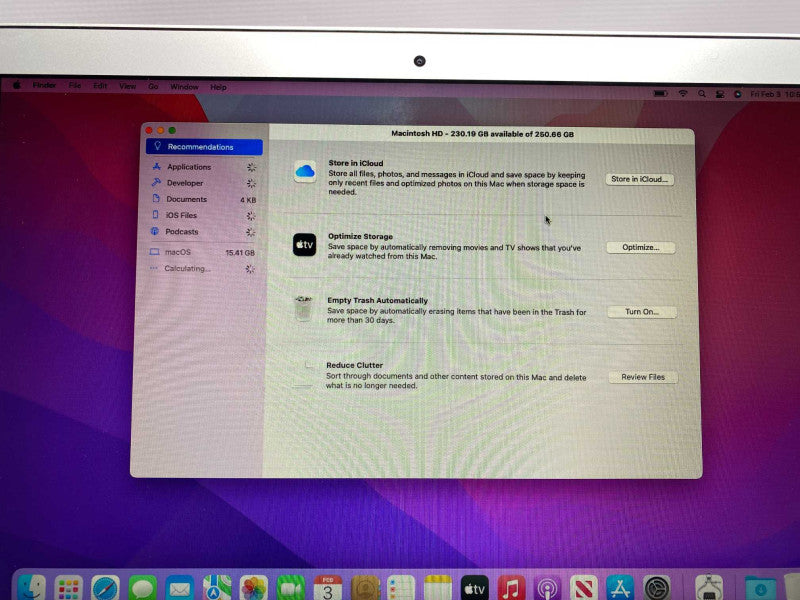The image size is (800, 600).
Task: Open Contacts from the Dock
Action: (x=365, y=588)
